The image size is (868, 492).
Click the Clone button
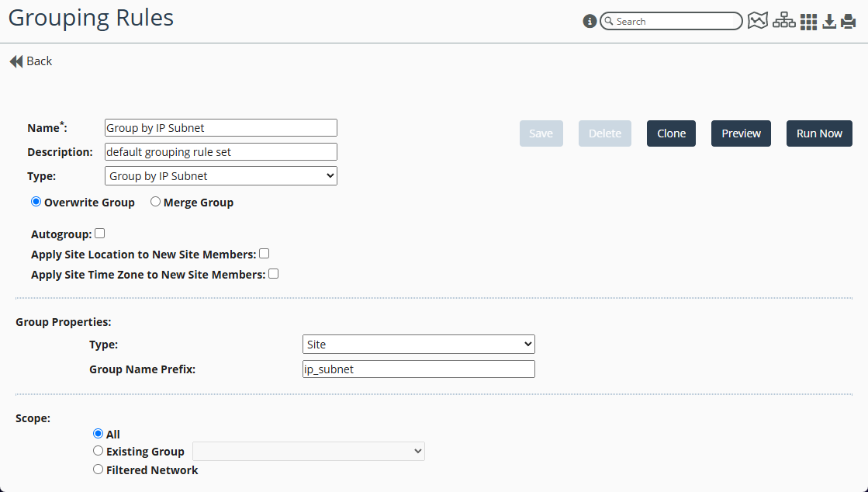pos(671,133)
